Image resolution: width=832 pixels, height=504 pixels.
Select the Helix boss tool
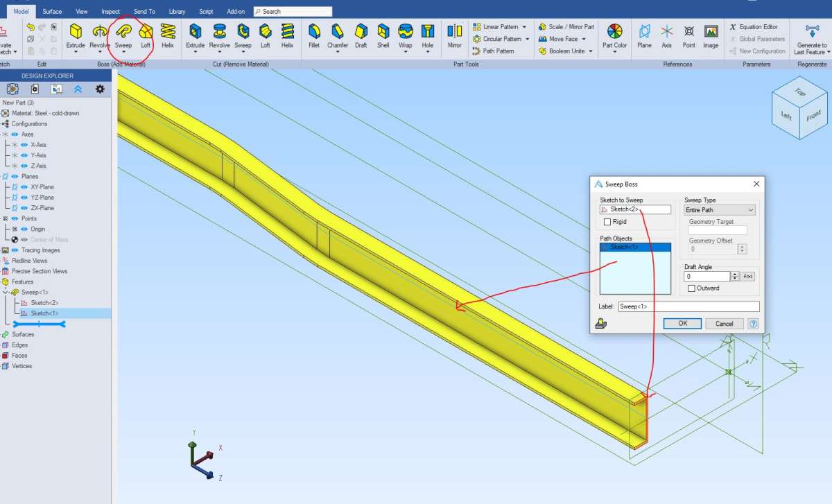pyautogui.click(x=167, y=35)
